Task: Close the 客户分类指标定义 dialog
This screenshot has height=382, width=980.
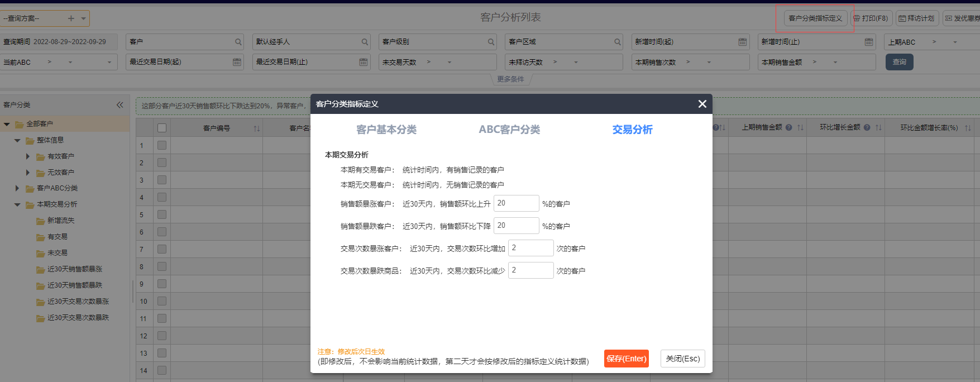Action: tap(702, 104)
